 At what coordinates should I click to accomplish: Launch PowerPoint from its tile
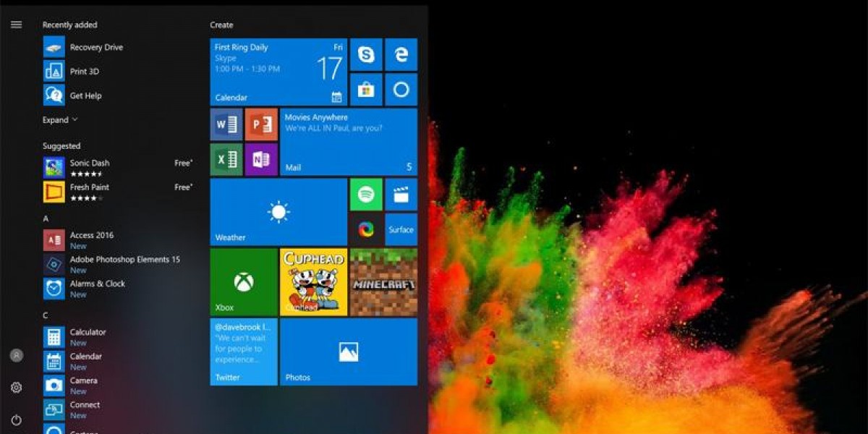[x=261, y=124]
